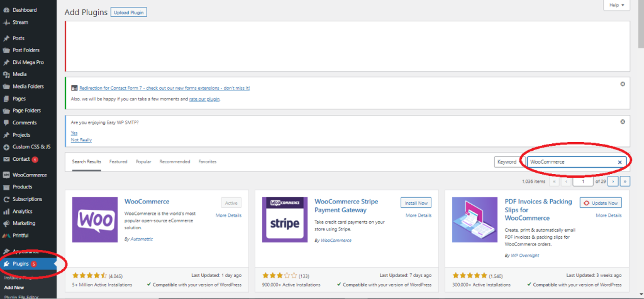Focus the plugin search input field
The width and height of the screenshot is (644, 299).
577,161
